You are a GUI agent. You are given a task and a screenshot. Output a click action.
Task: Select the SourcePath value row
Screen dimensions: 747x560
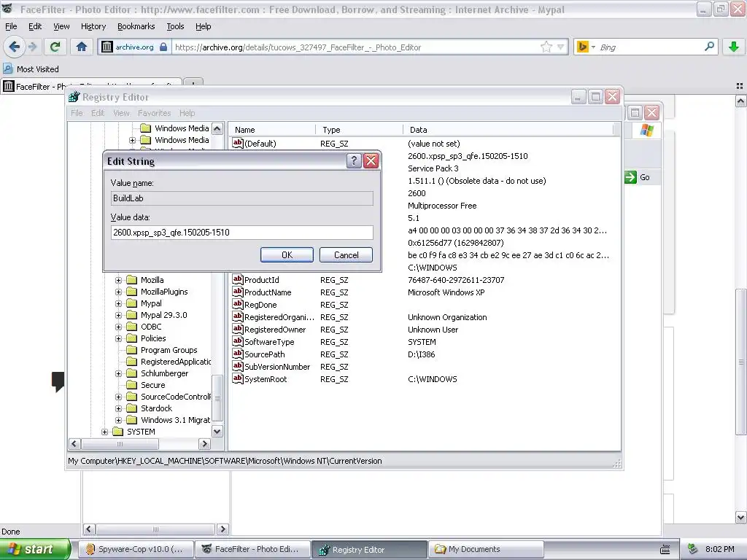click(x=424, y=354)
